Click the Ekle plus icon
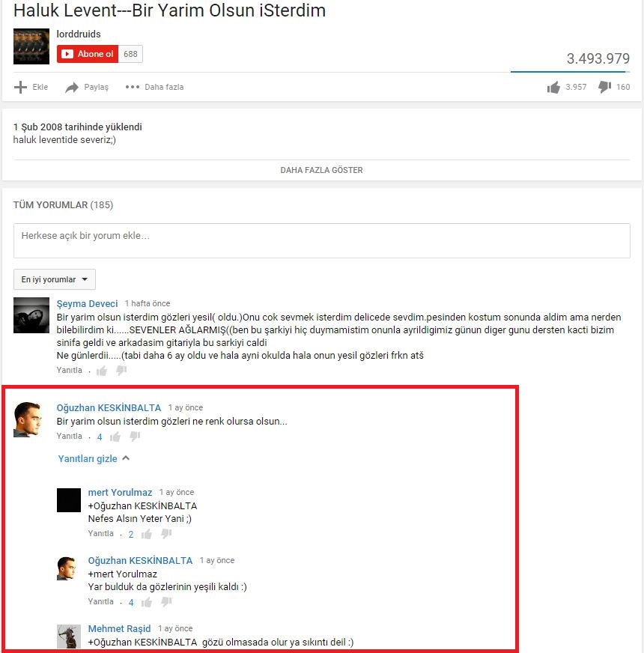 pos(20,87)
